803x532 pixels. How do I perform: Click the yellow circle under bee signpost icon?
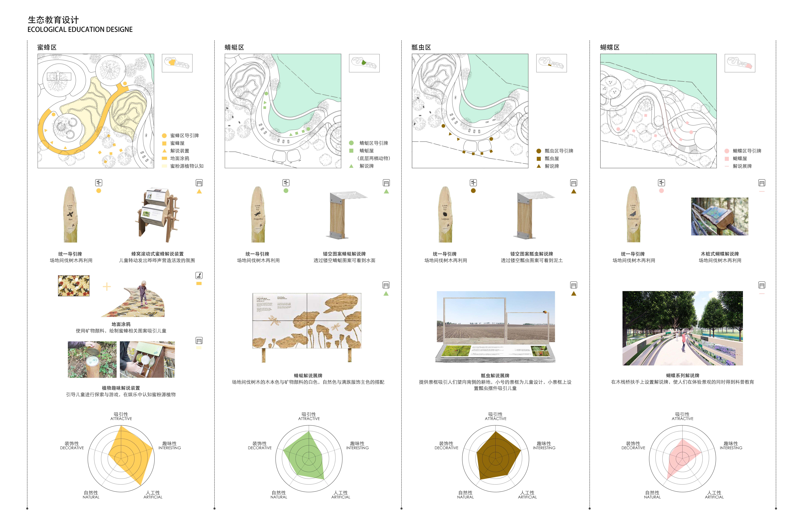pyautogui.click(x=99, y=191)
